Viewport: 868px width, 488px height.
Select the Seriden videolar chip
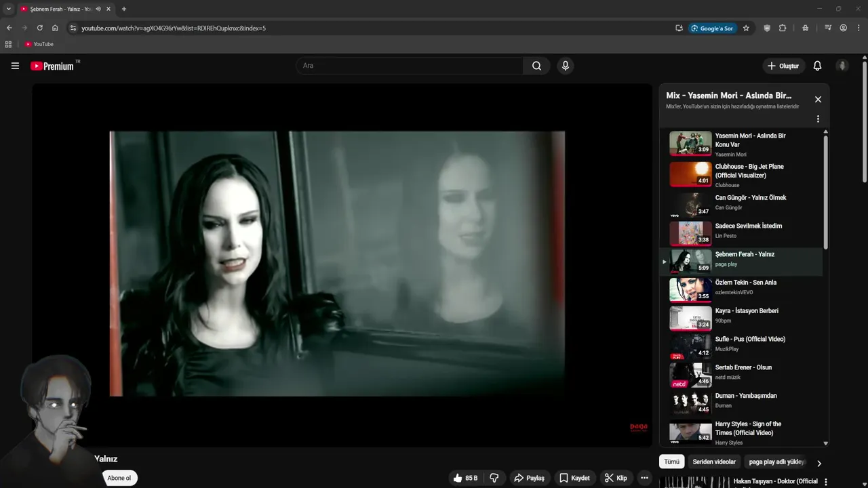[714, 462]
